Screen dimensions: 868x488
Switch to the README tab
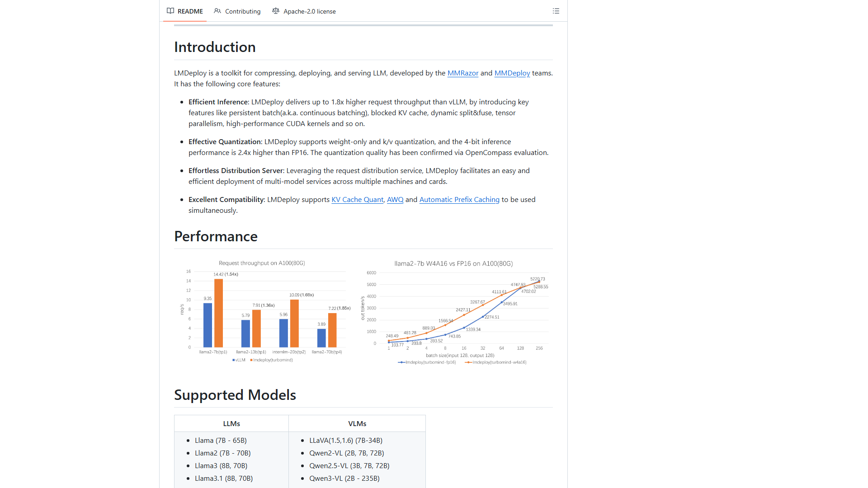(185, 11)
